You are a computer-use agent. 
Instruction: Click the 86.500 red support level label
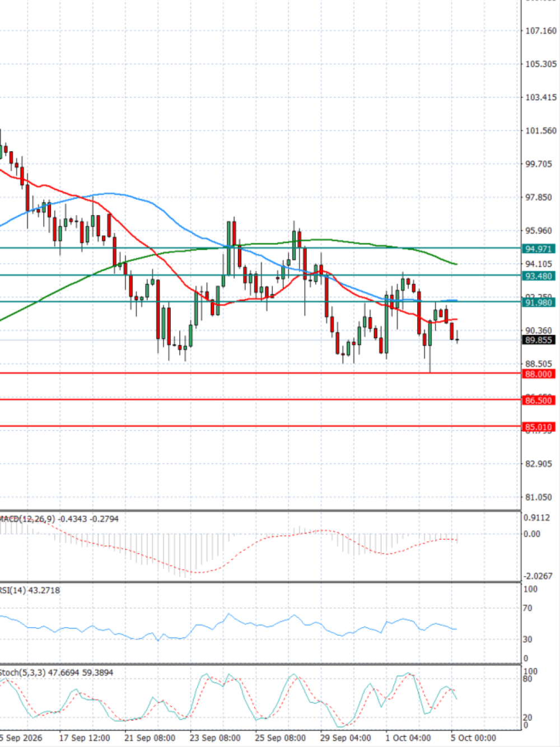click(539, 400)
